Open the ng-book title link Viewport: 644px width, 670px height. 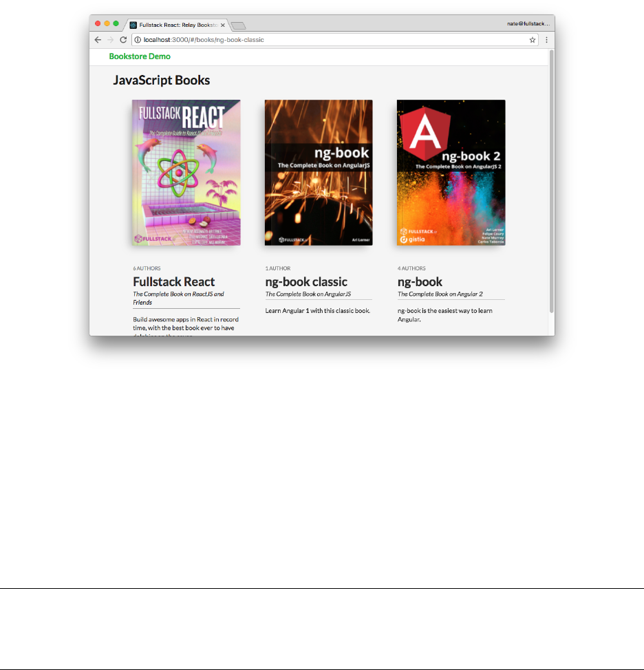click(420, 282)
